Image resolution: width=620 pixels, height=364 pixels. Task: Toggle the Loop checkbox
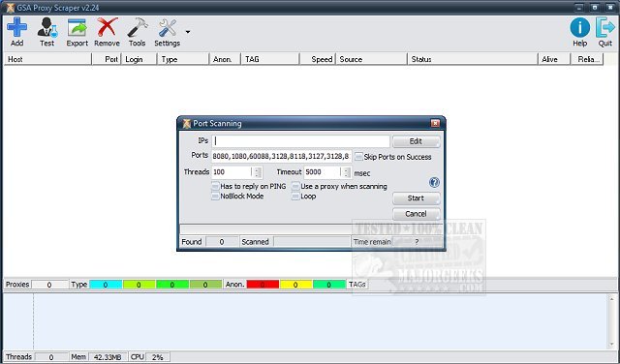click(295, 196)
